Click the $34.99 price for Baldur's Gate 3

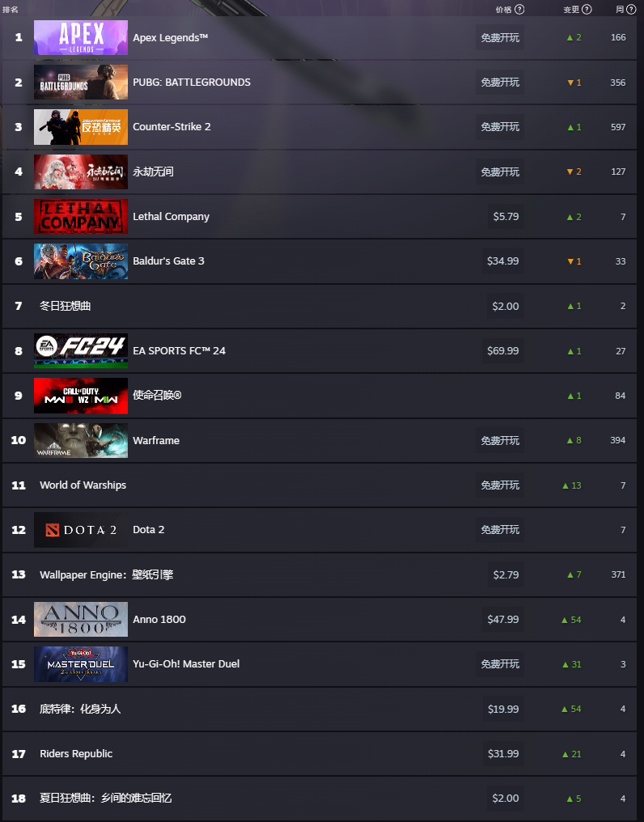coord(503,261)
